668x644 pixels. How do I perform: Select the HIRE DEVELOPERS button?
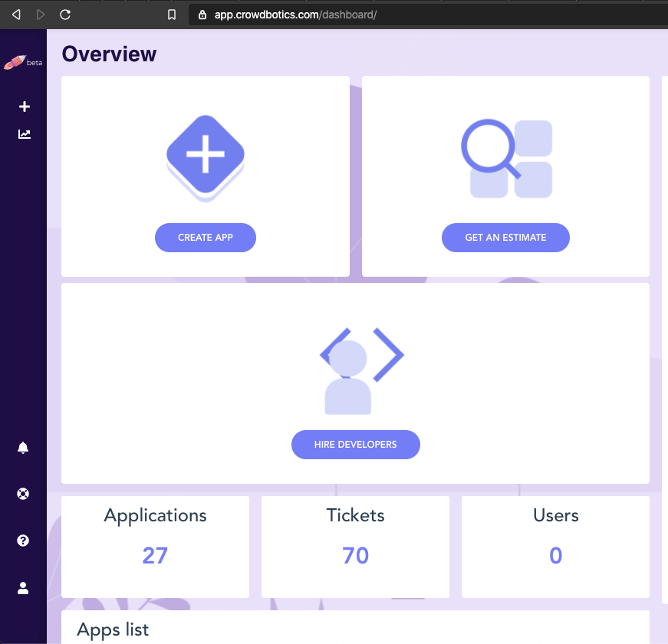(x=356, y=445)
